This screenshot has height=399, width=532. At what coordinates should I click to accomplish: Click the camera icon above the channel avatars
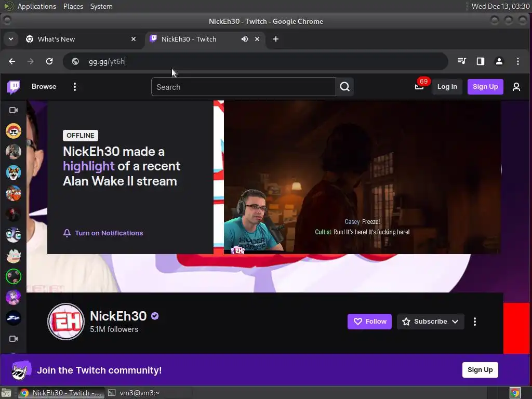point(14,110)
